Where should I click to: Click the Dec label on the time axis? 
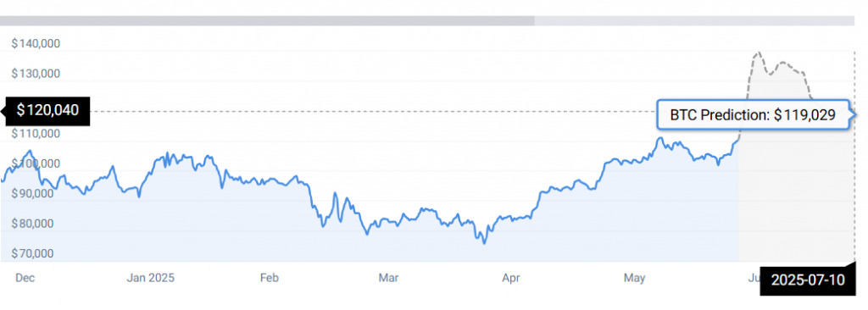coord(25,278)
